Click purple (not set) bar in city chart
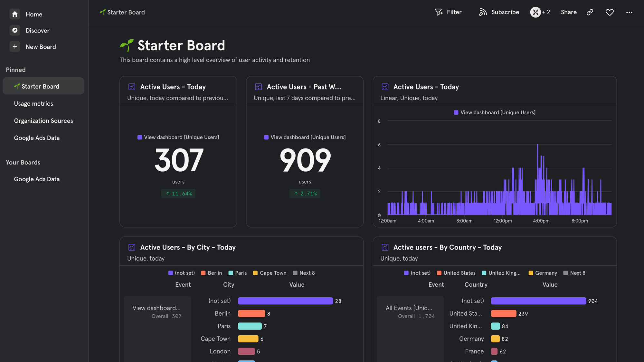Viewport: 644px width, 362px height. point(285,301)
